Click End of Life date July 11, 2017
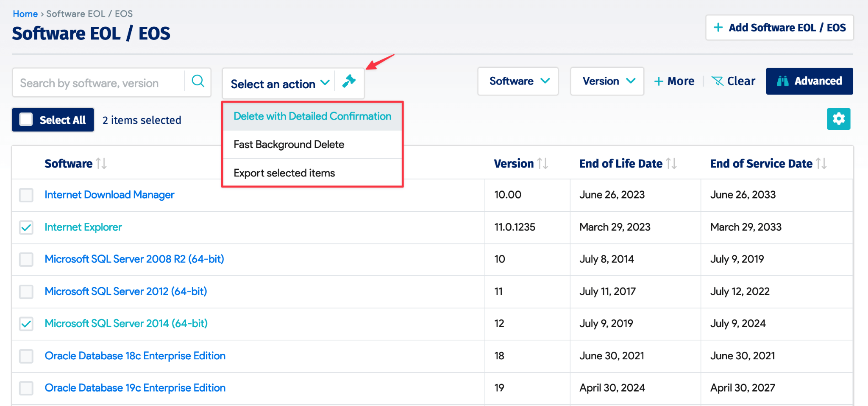This screenshot has height=406, width=868. pos(608,291)
